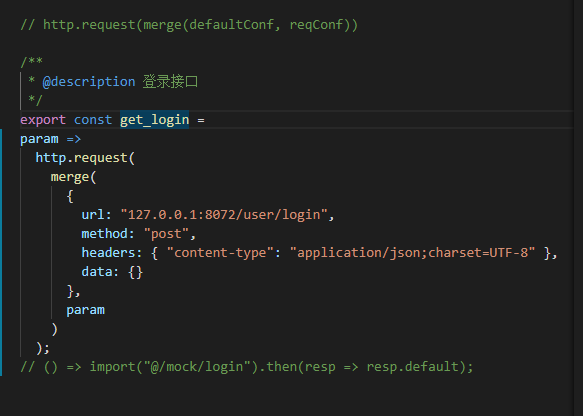The width and height of the screenshot is (583, 416).
Task: Click the method property name
Action: (104, 234)
